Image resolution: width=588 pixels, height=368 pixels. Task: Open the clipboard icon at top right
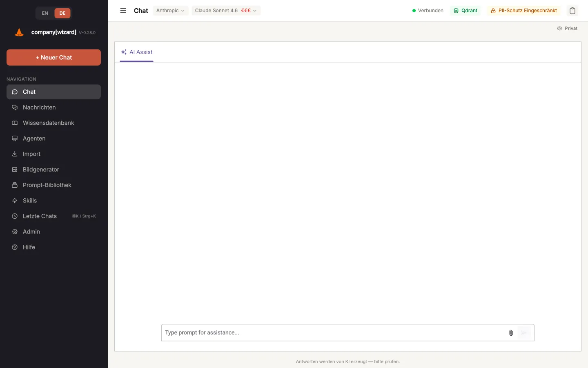tap(572, 11)
